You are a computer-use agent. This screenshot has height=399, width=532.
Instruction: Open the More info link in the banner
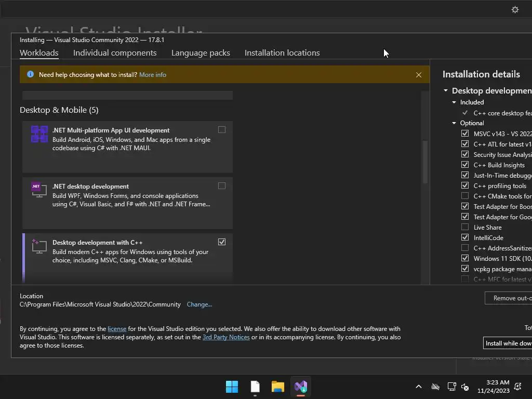pos(153,75)
